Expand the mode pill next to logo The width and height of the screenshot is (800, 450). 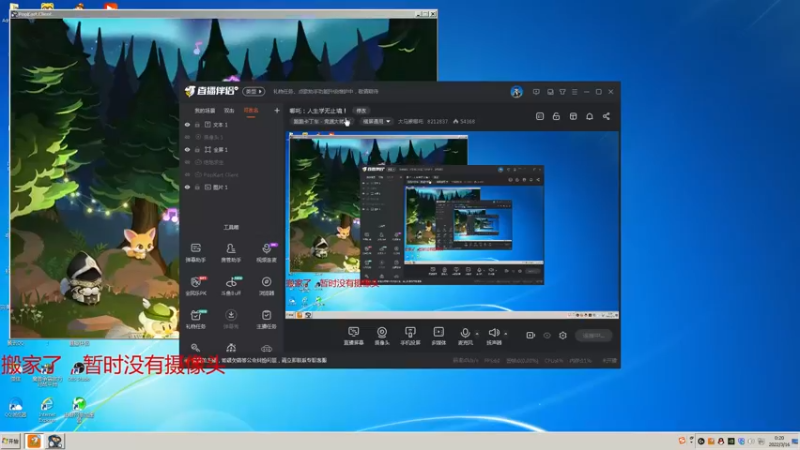click(x=254, y=91)
